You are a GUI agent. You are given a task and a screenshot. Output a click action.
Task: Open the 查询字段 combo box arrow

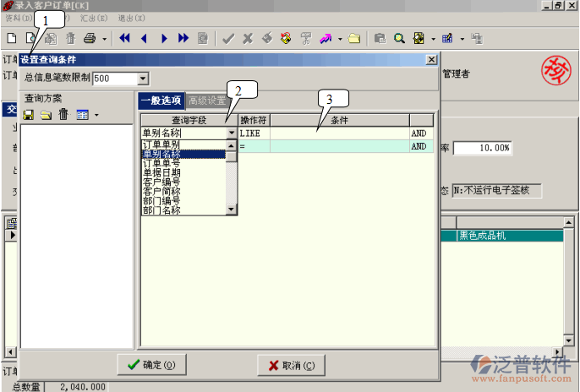tap(232, 133)
